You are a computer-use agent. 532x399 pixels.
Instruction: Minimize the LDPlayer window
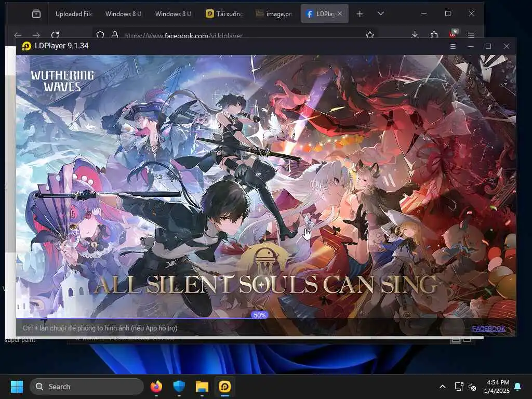coord(471,46)
